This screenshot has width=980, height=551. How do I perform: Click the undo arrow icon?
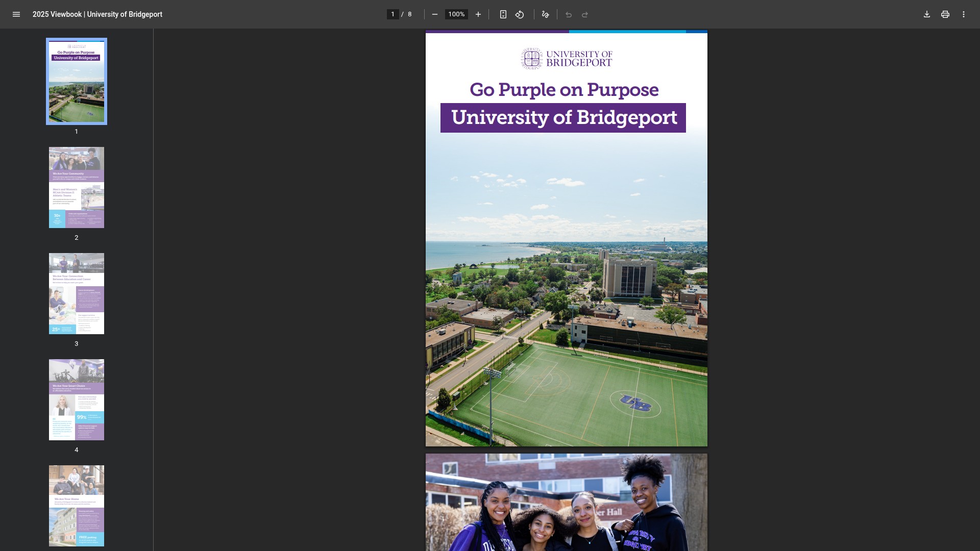tap(569, 14)
